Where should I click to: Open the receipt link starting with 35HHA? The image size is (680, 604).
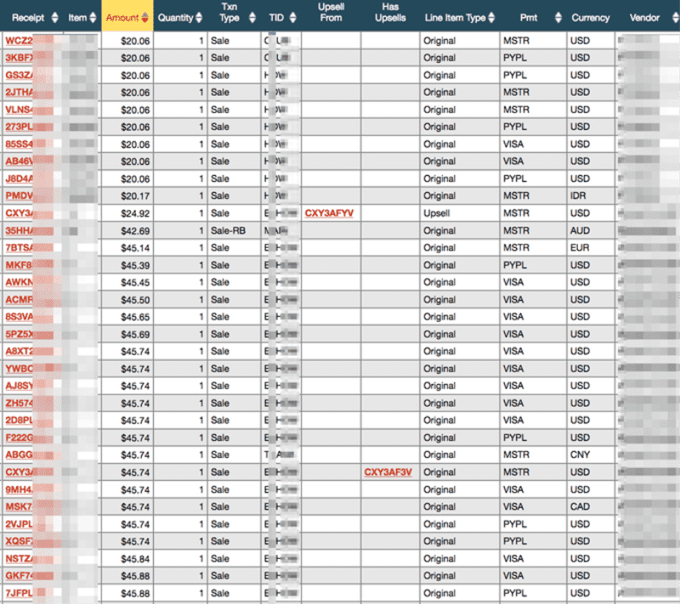(x=21, y=230)
